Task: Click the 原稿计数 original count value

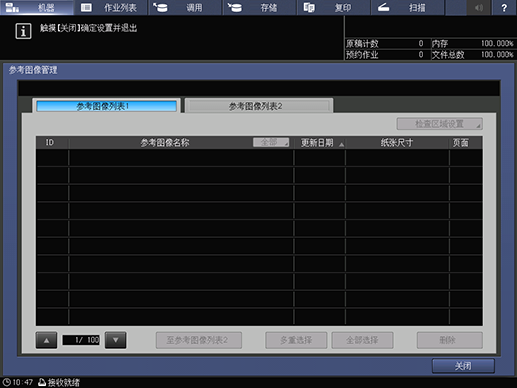Action: 421,43
